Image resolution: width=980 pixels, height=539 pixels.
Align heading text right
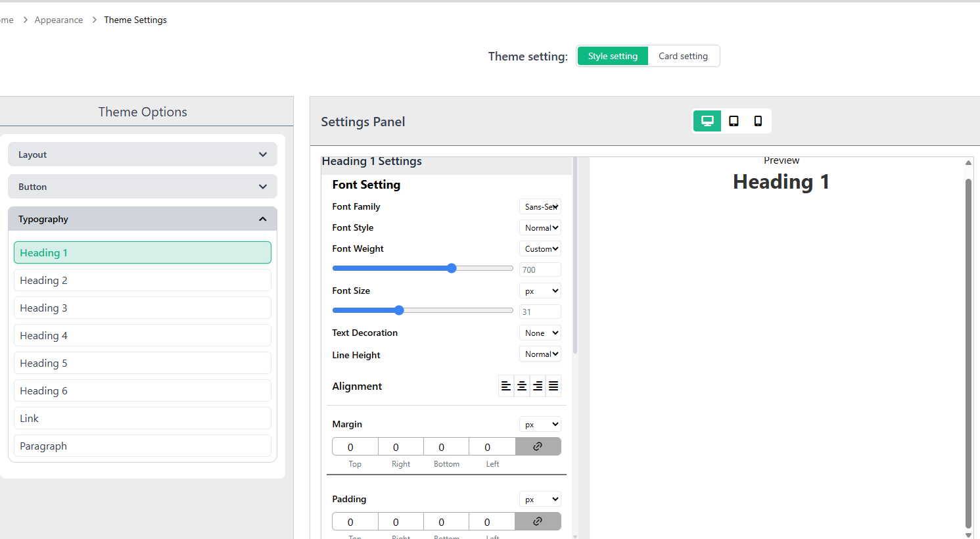(x=538, y=386)
